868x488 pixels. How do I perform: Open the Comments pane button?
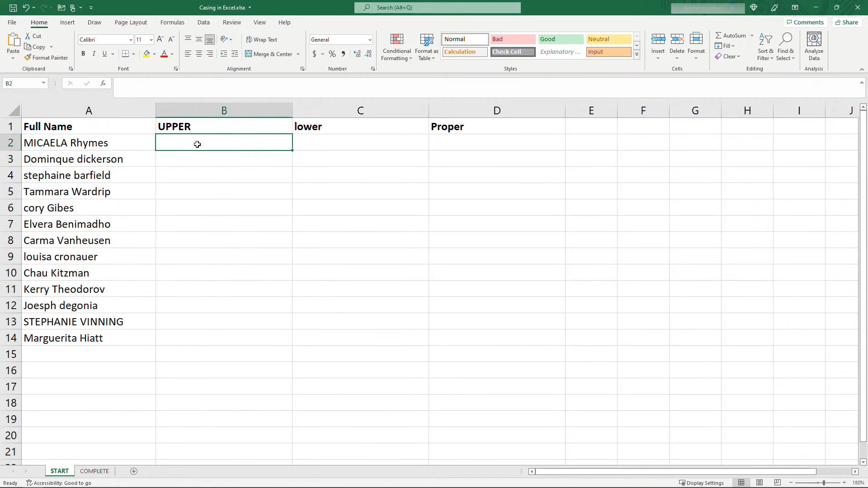point(805,22)
